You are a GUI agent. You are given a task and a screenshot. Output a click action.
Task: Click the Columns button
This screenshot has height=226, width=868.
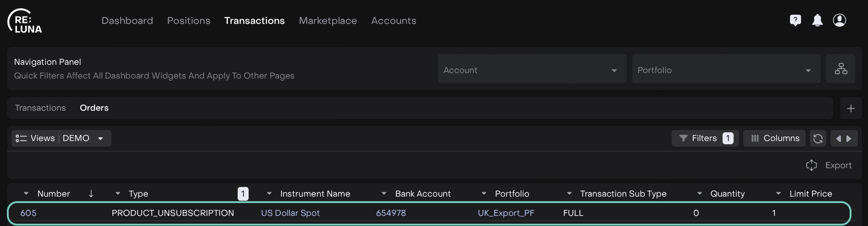(x=774, y=138)
